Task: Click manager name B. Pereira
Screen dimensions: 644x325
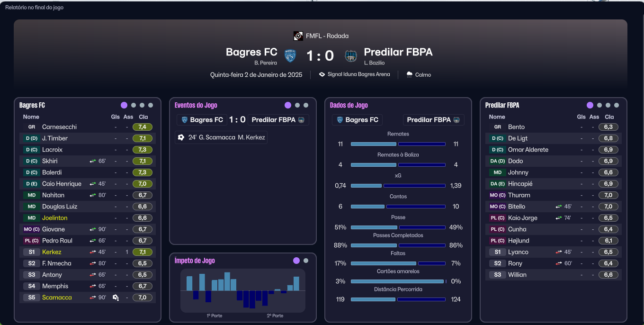Action: tap(266, 63)
